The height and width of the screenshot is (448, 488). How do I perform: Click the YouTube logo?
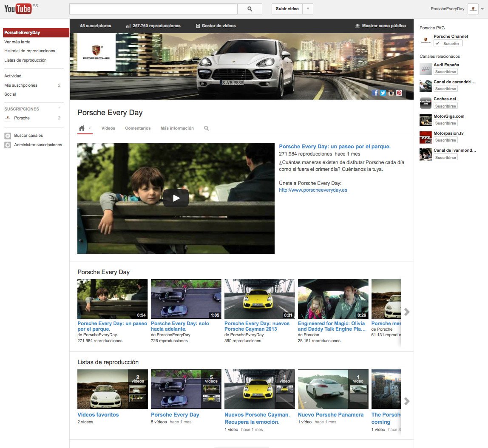pos(18,9)
